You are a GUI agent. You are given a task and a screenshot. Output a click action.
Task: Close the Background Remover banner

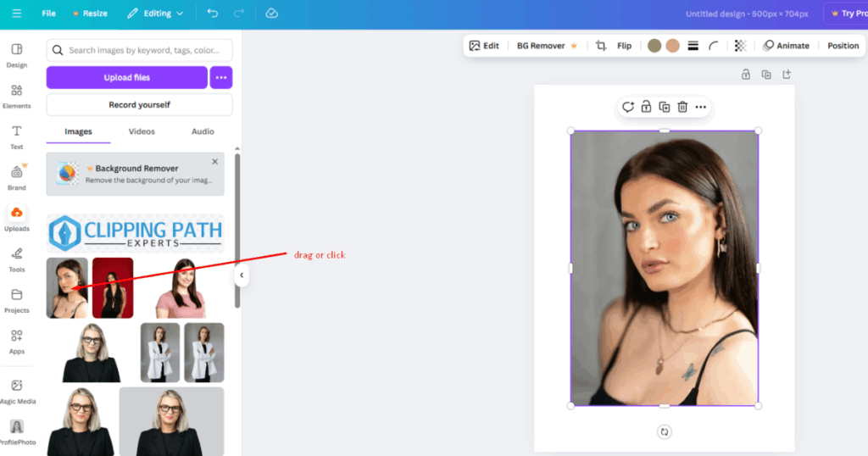pyautogui.click(x=214, y=162)
